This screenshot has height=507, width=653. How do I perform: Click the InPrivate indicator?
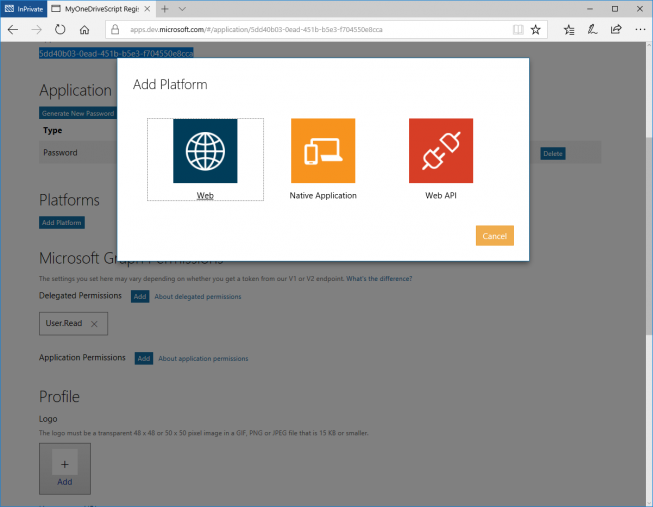pos(24,9)
